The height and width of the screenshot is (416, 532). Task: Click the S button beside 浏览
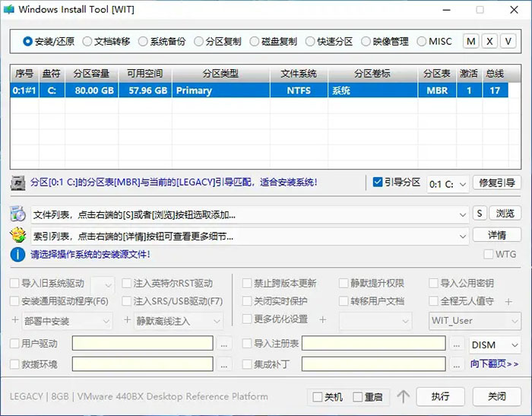(x=480, y=214)
